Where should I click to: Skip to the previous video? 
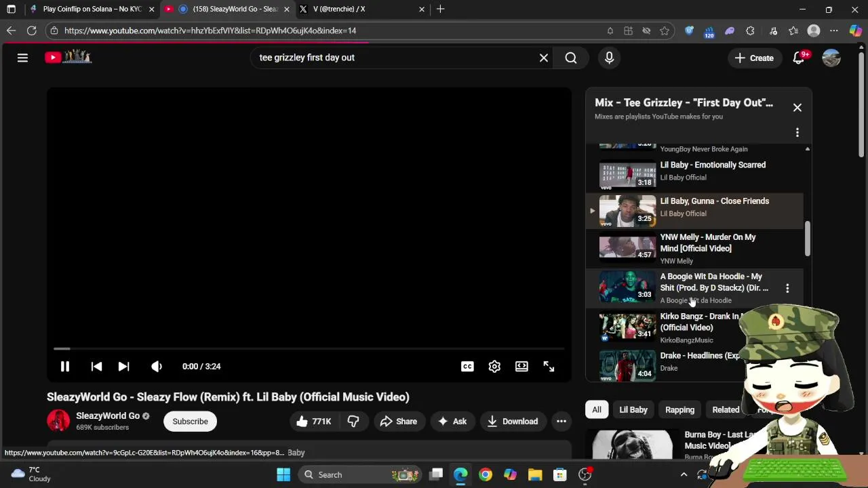pyautogui.click(x=96, y=366)
